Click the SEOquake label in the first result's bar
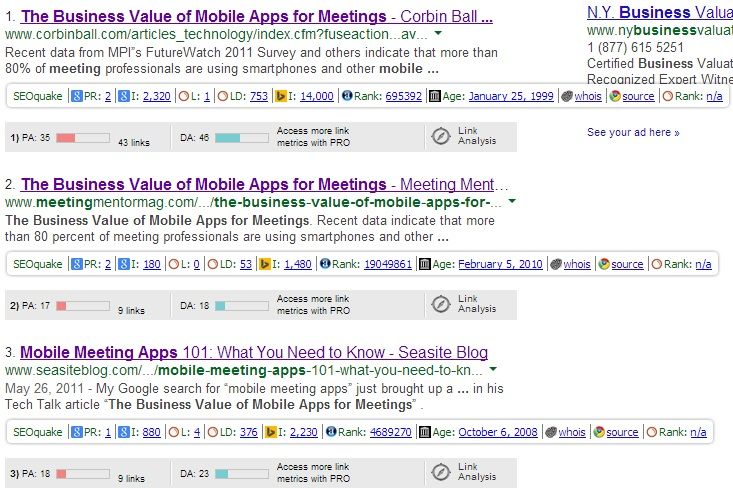The height and width of the screenshot is (488, 733). pyautogui.click(x=38, y=96)
